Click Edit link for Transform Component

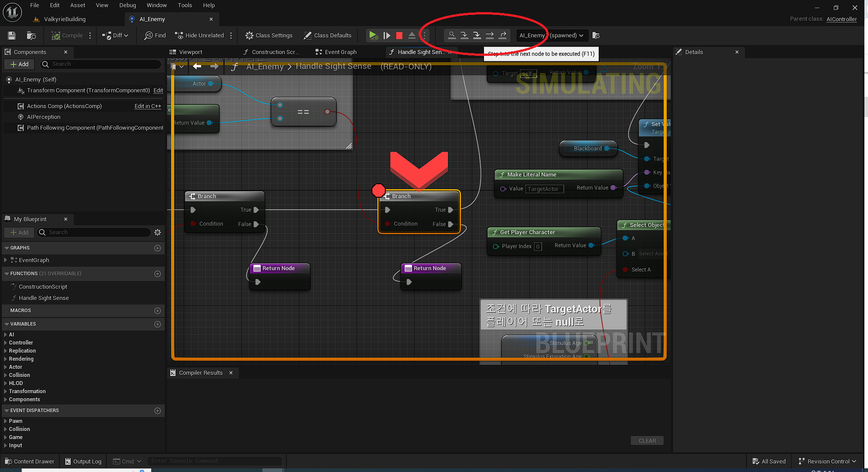pos(158,91)
